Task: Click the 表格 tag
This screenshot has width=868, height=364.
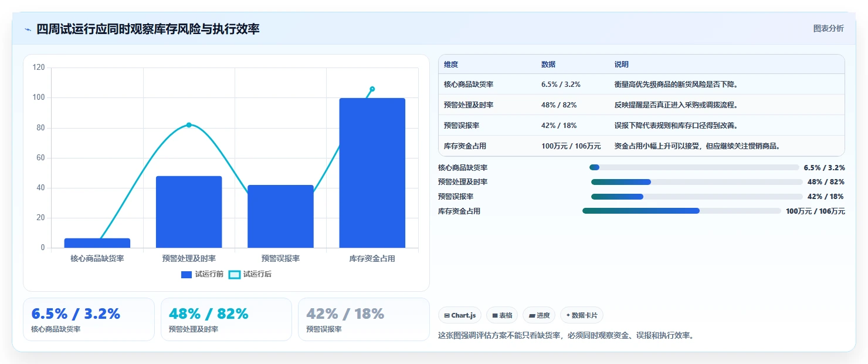Action: click(502, 315)
